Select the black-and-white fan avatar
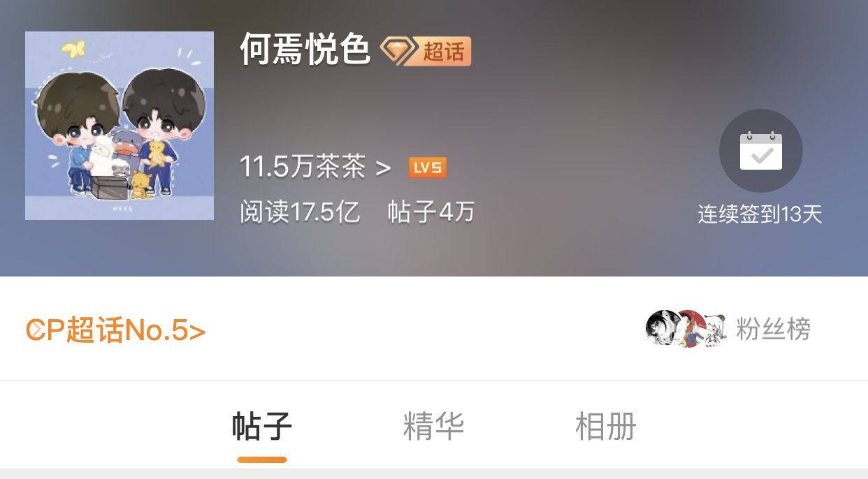The image size is (868, 479). pyautogui.click(x=663, y=328)
